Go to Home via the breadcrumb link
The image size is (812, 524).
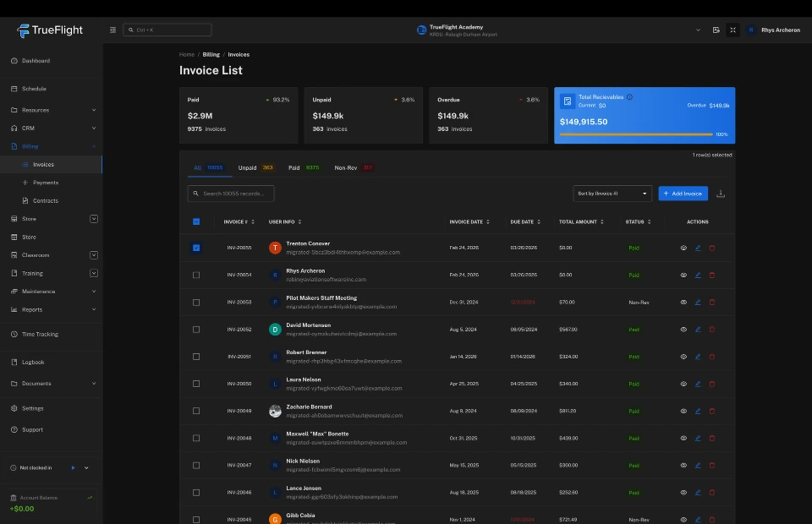click(186, 54)
